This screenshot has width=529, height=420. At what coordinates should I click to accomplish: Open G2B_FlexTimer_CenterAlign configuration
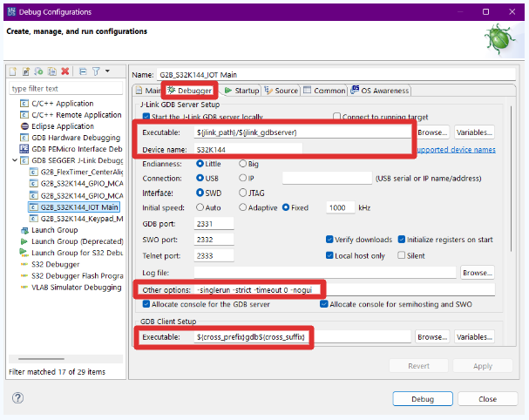point(81,172)
